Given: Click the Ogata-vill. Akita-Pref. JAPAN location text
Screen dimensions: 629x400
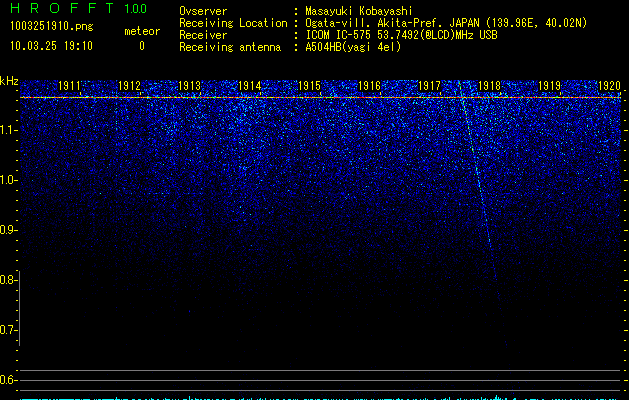Looking at the screenshot, I should [446, 23].
